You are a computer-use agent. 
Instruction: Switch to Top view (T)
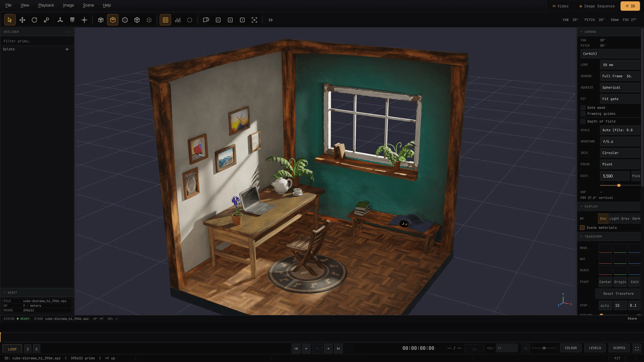tap(242, 20)
